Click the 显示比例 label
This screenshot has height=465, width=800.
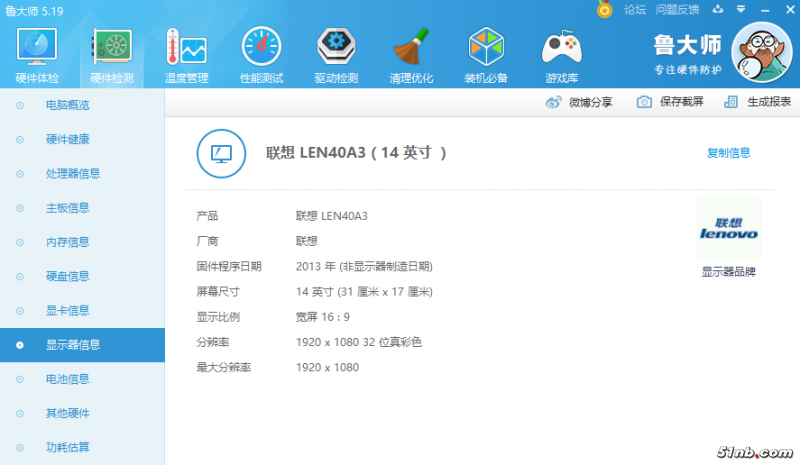pos(218,317)
